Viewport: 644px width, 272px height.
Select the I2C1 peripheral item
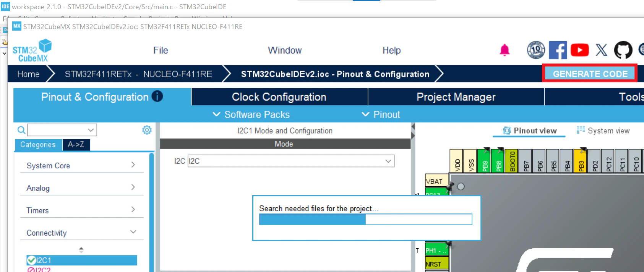pos(82,260)
